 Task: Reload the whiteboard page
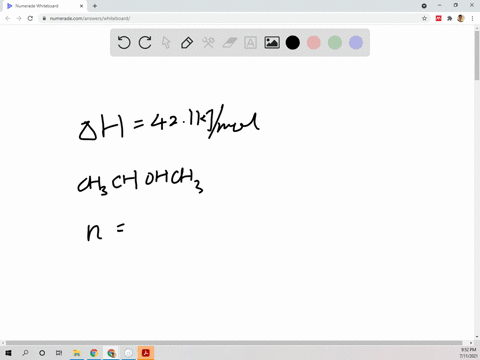click(30, 18)
